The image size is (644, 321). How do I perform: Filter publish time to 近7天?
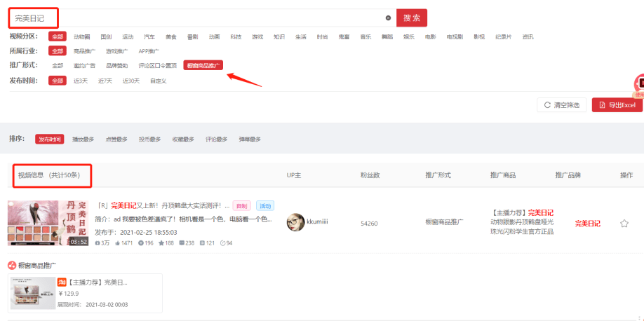[105, 81]
